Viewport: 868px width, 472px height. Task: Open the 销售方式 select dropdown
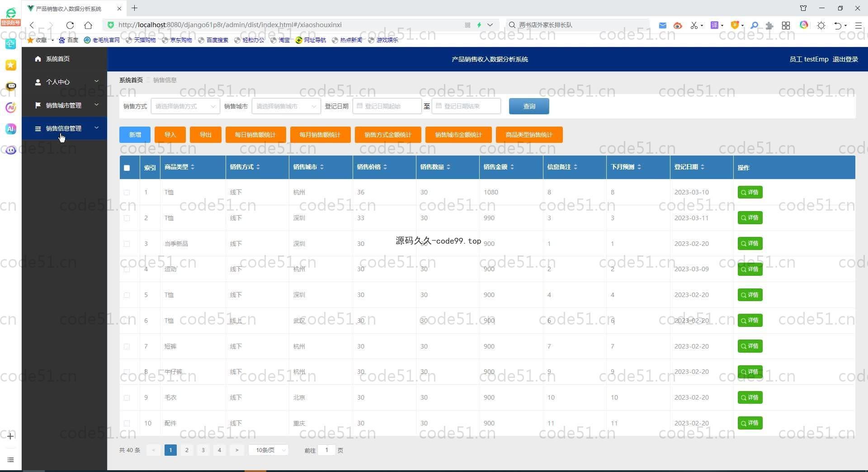click(x=185, y=106)
